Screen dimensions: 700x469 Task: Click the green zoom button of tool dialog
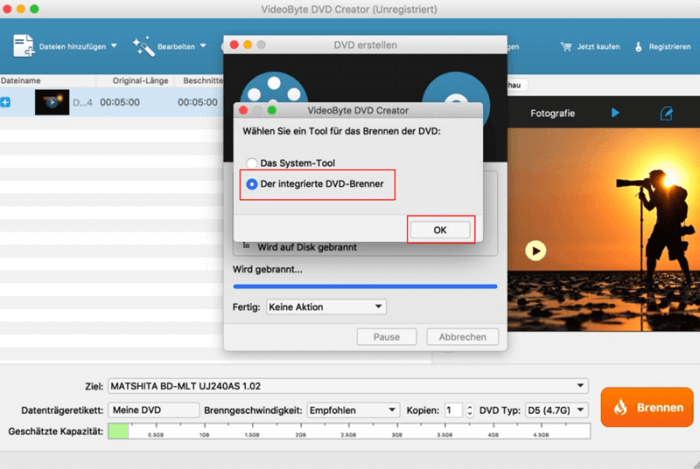(271, 110)
